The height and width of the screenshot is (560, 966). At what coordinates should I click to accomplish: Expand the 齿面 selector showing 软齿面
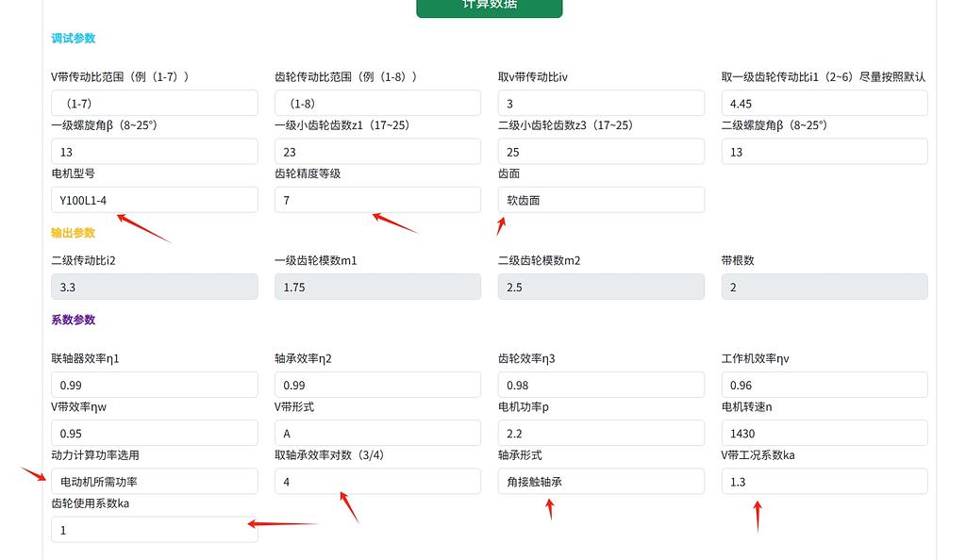tap(601, 200)
